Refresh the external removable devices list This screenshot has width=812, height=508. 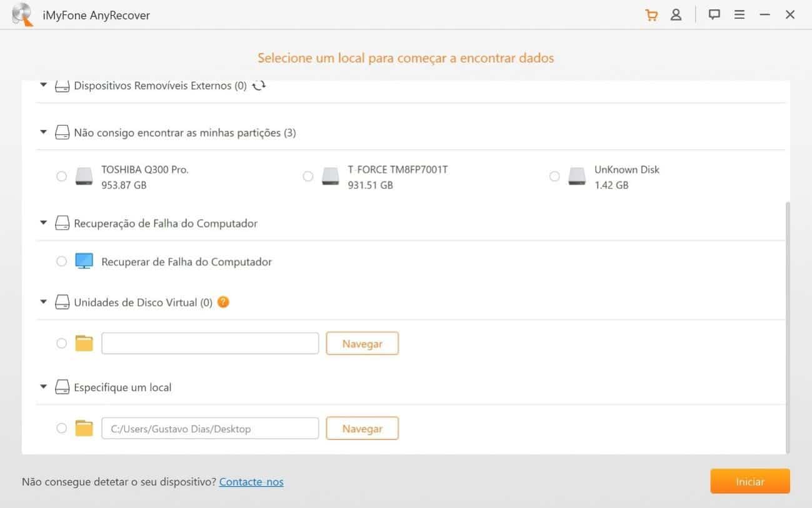259,86
